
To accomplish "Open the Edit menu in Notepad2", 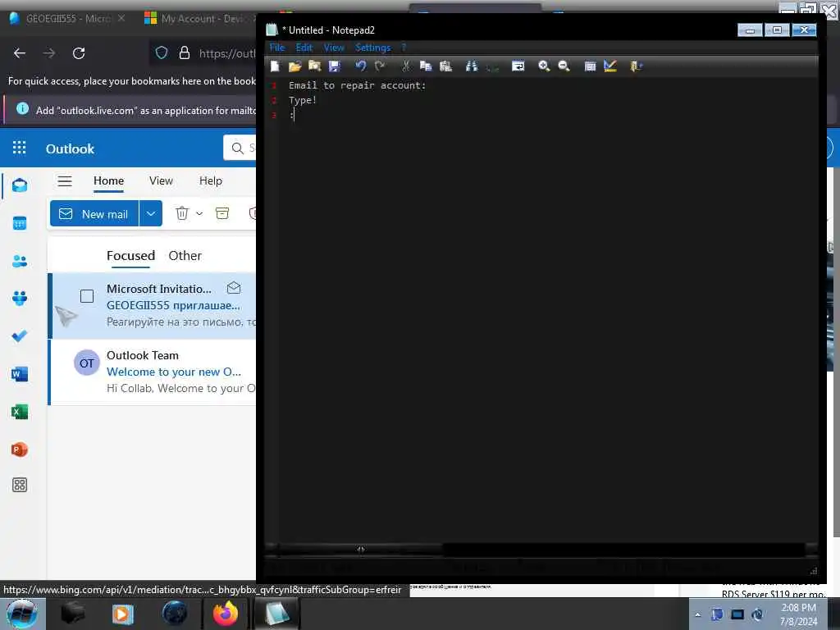I will [304, 47].
